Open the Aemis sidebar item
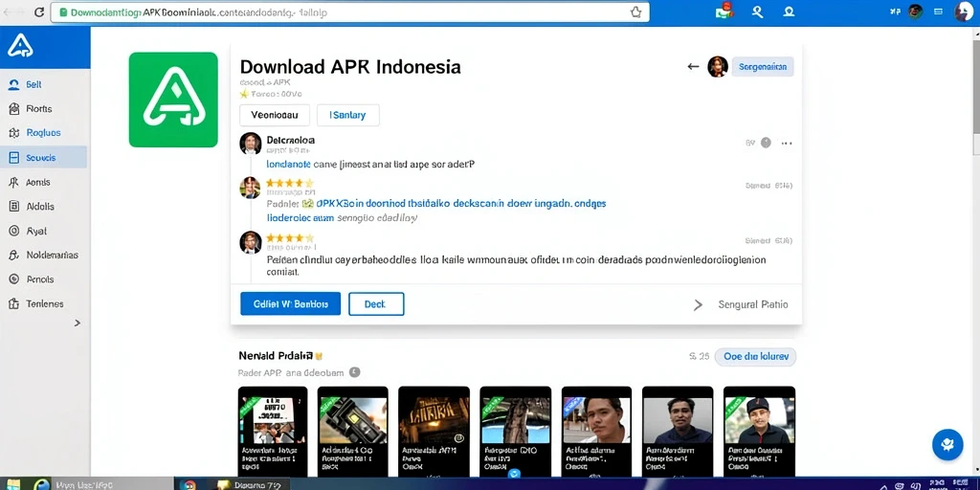980x490 pixels. [44, 183]
